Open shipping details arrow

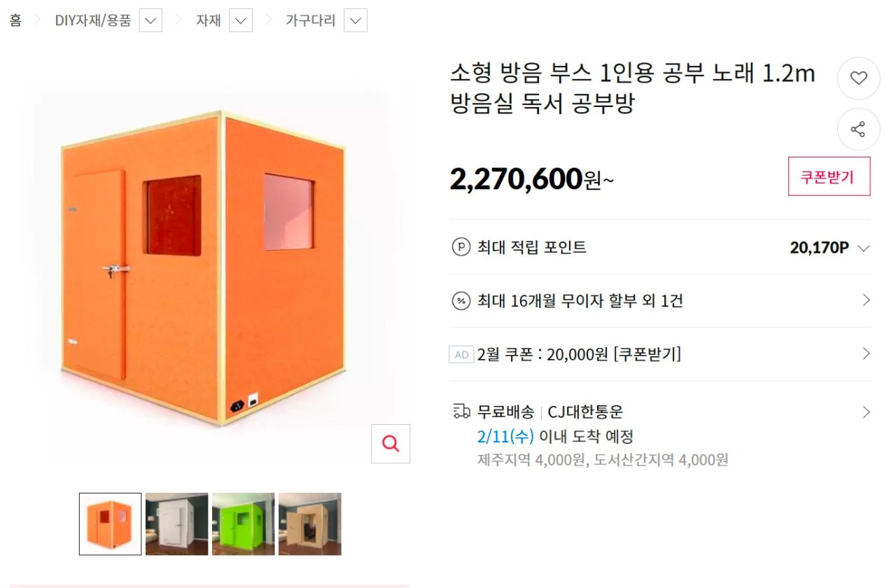point(866,412)
